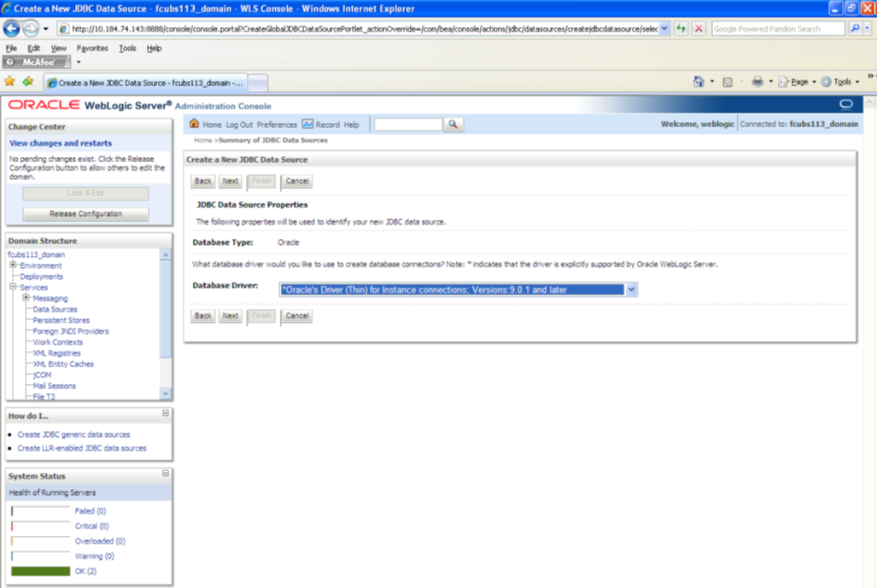Click the McAfee toolbar button

pos(37,62)
